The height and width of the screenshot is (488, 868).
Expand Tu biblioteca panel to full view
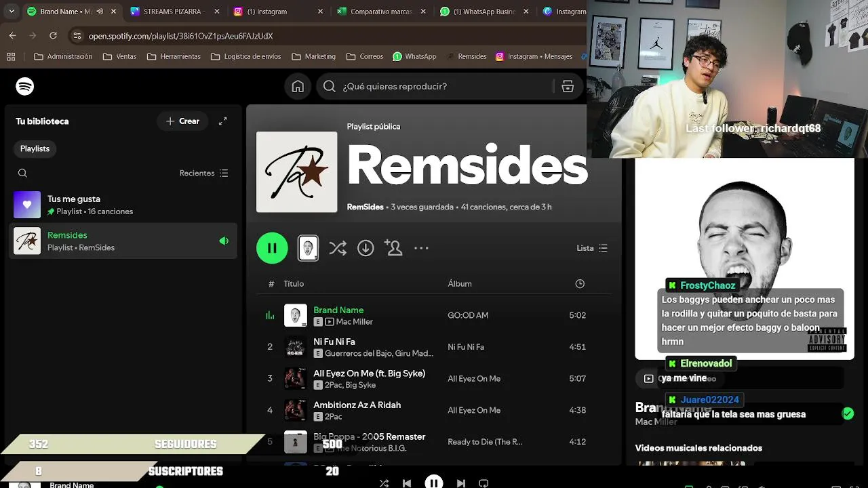tap(222, 121)
